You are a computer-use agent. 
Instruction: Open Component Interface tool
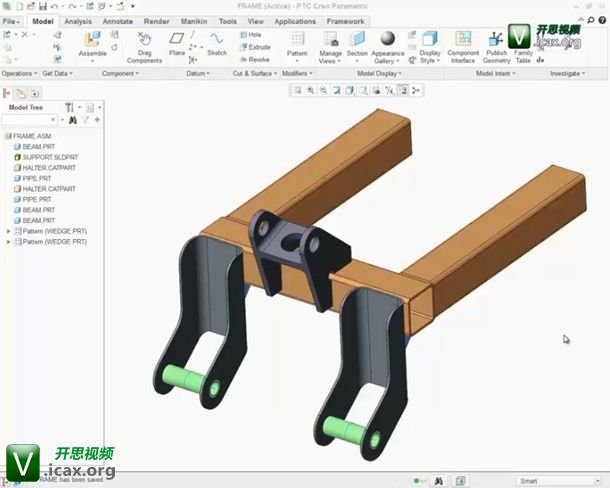pyautogui.click(x=463, y=47)
